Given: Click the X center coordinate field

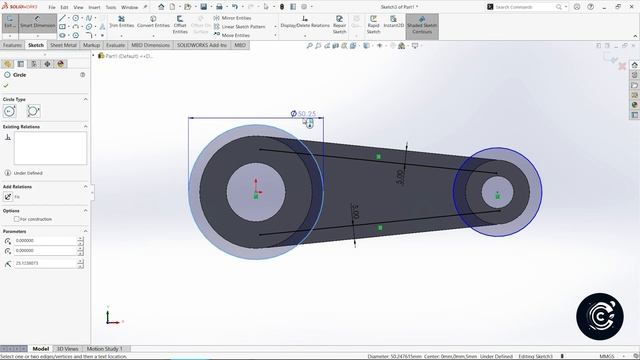Looking at the screenshot, I should point(45,241).
